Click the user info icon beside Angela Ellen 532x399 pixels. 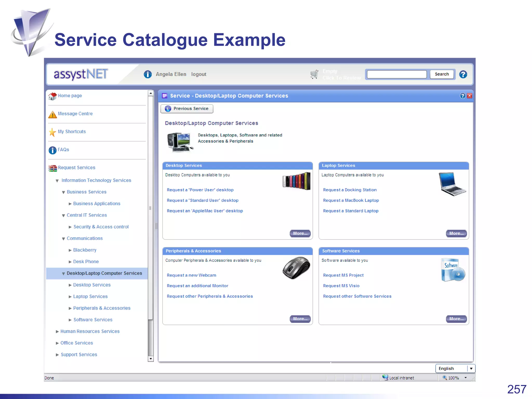(148, 74)
